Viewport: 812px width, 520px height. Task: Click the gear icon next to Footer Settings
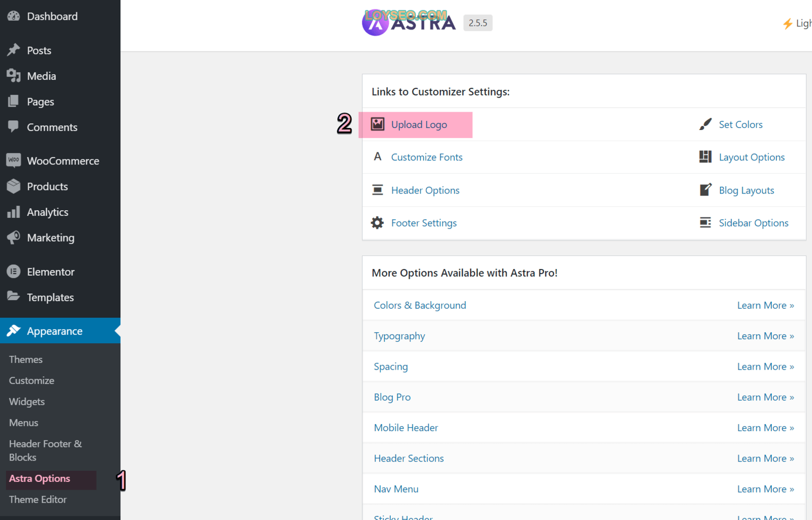coord(377,223)
